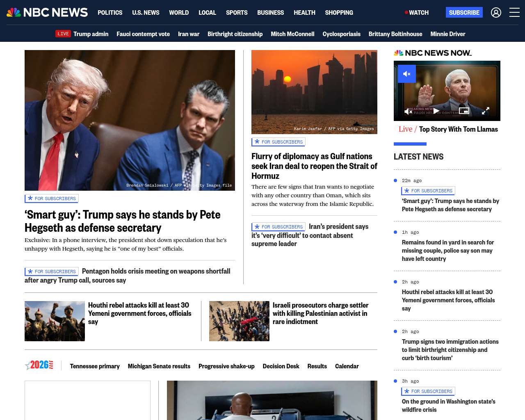
Task: Open the Brittany Boltinhouse topic
Action: point(395,34)
